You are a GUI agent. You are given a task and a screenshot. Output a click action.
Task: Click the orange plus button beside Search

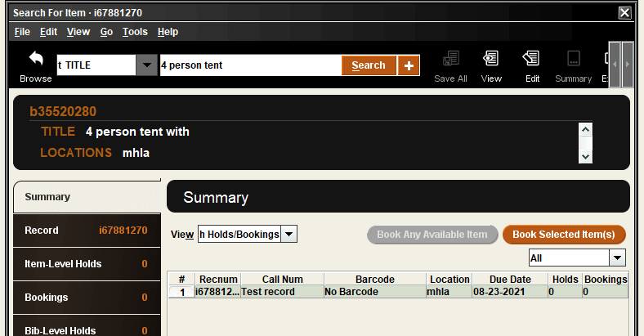click(x=409, y=65)
